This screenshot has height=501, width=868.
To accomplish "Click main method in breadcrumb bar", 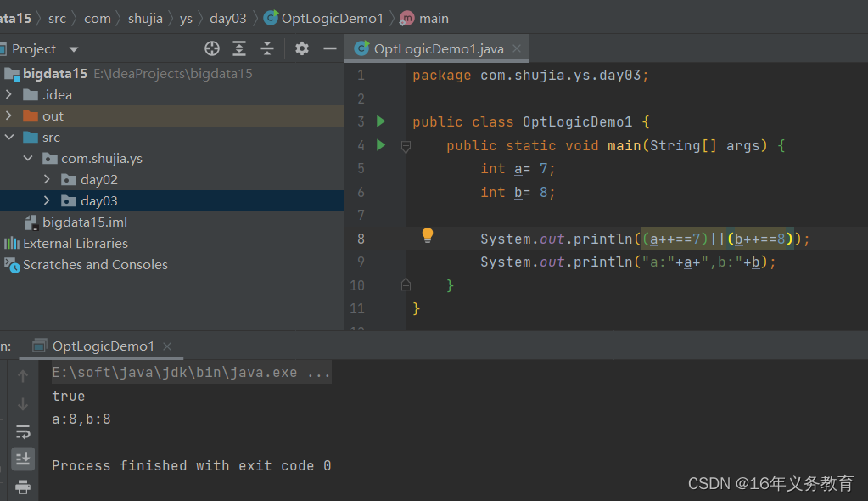I will (424, 19).
